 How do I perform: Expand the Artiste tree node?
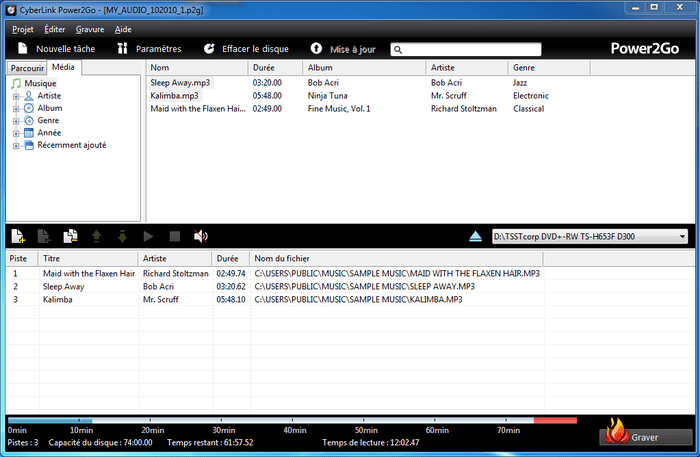pyautogui.click(x=16, y=96)
